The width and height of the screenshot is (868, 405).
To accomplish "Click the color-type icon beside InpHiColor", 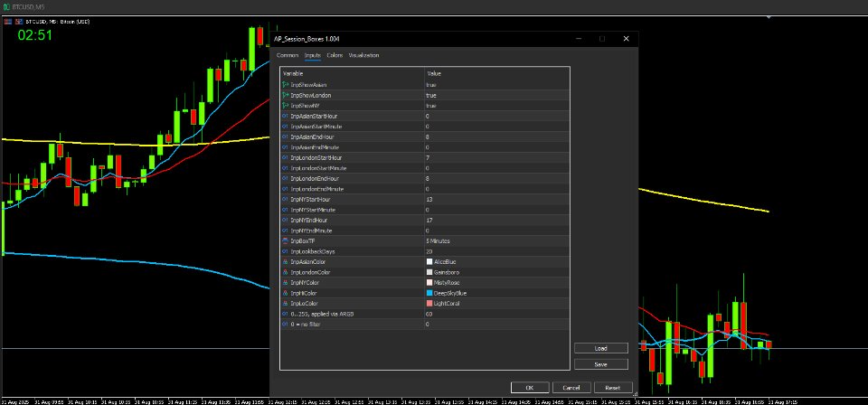I will 286,293.
